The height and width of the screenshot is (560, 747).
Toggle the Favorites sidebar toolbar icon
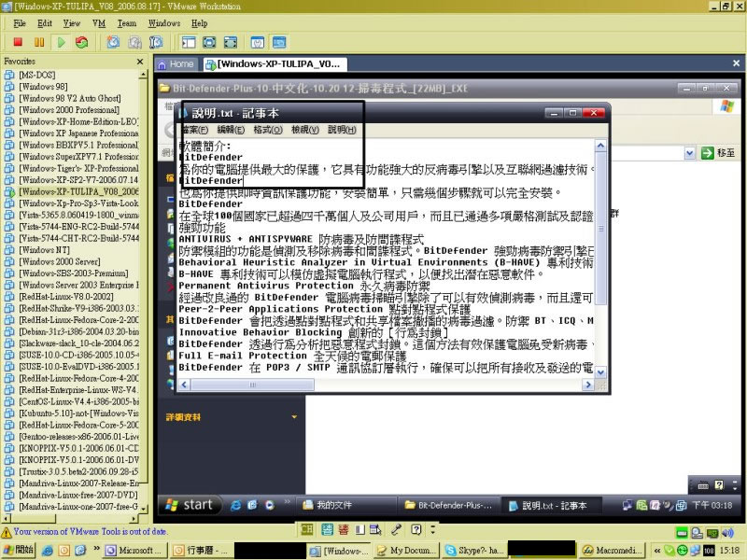click(x=189, y=42)
